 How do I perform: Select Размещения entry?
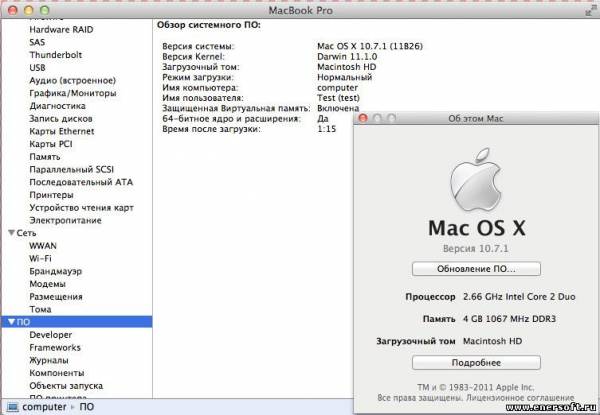click(56, 297)
